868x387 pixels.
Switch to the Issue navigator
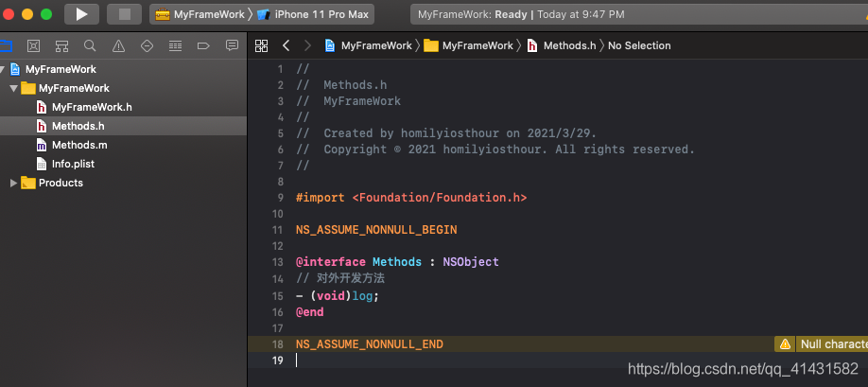[x=118, y=45]
